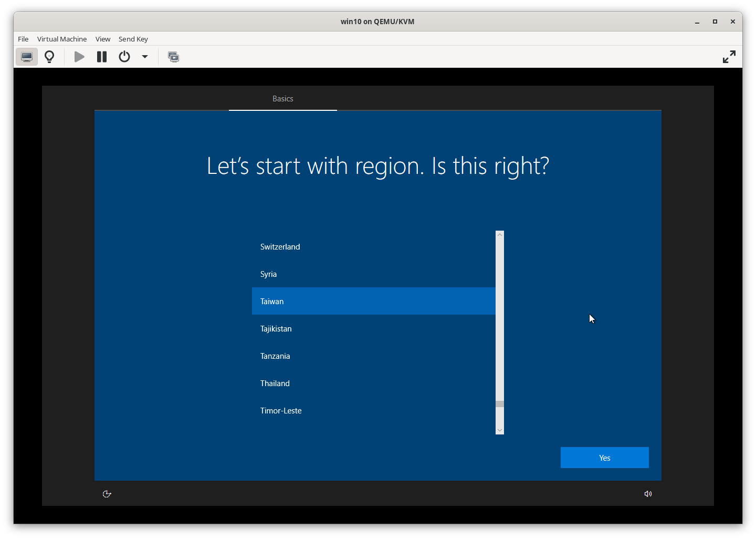The image size is (756, 539).
Task: Toggle the volume speaker icon in setup
Action: 648,494
